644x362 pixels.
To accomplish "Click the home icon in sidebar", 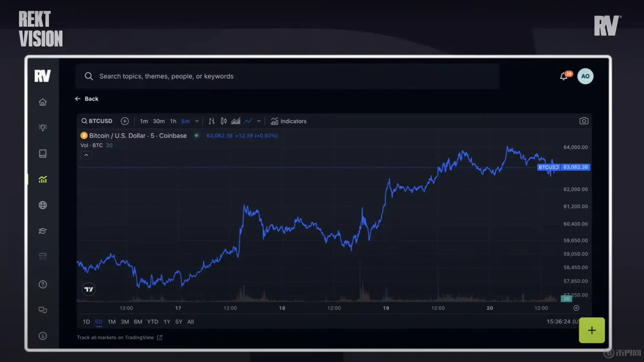I will coord(43,102).
